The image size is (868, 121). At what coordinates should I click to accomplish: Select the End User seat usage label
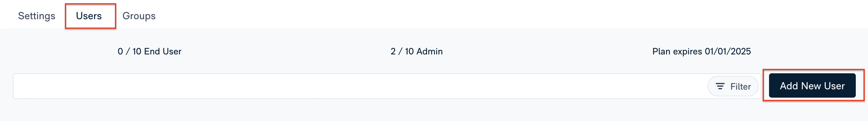pos(150,52)
